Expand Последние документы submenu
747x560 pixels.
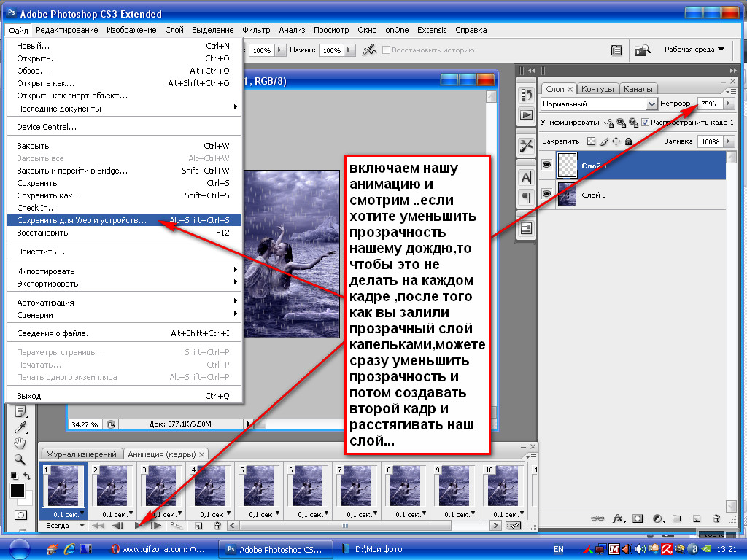(124, 109)
